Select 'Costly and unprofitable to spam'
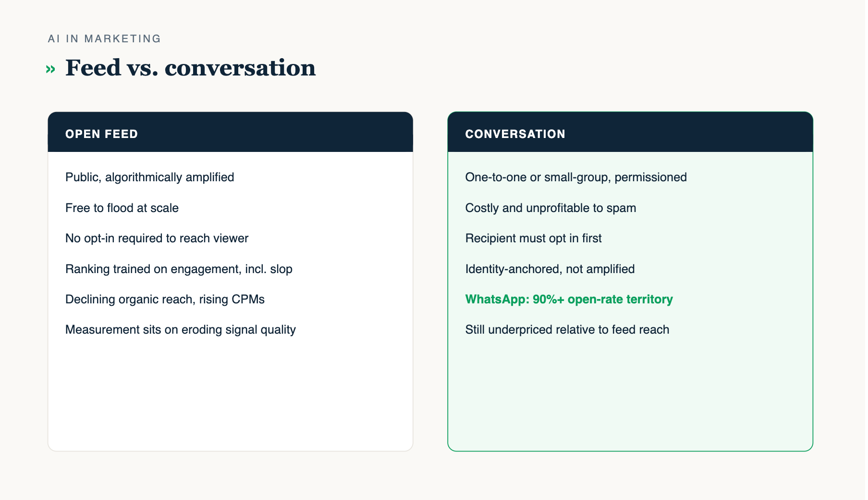Viewport: 868px width, 500px height. pyautogui.click(x=550, y=208)
